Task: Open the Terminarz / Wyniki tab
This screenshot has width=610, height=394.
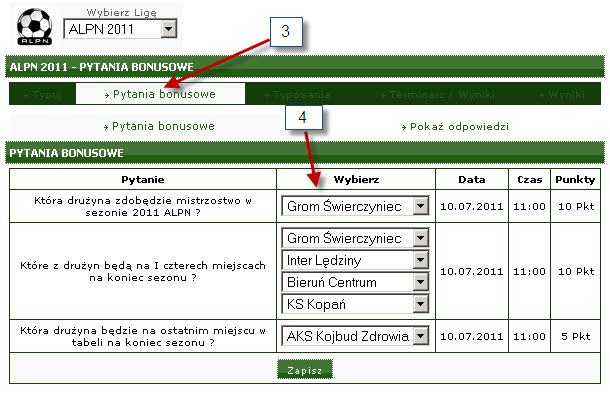Action: 438,95
